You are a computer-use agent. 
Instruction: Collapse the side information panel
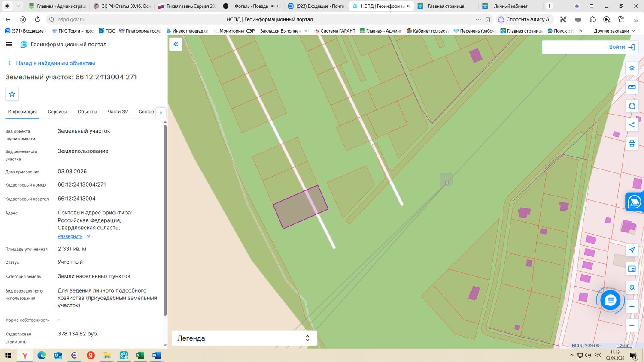click(176, 44)
